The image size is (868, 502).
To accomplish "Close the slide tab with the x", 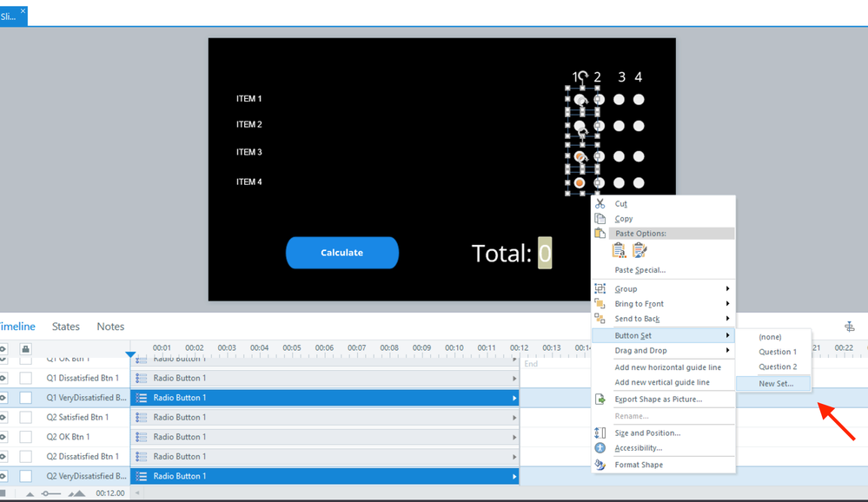I will pyautogui.click(x=23, y=10).
